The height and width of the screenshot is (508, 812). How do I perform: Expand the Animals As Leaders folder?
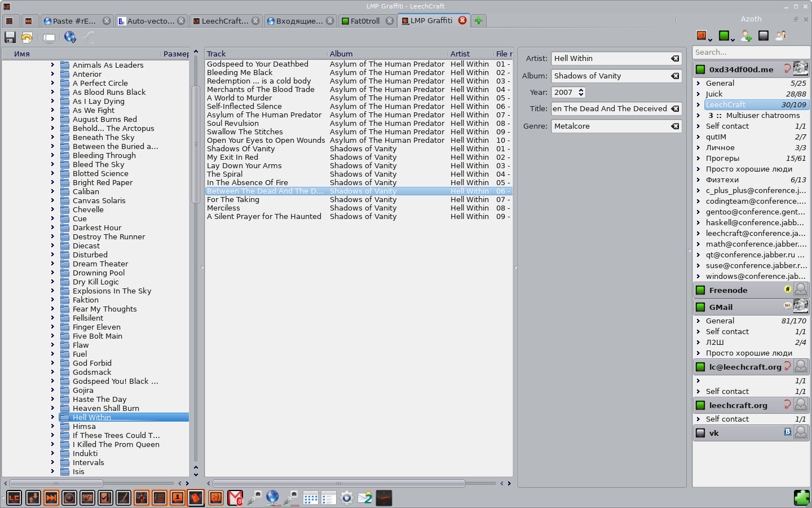tap(52, 65)
